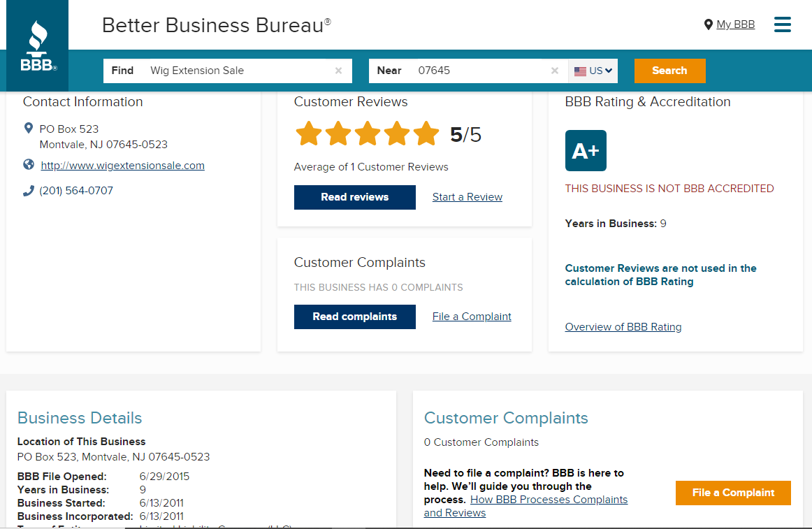Click the orange File a Complaint button
Image resolution: width=812 pixels, height=529 pixels.
[x=733, y=493]
